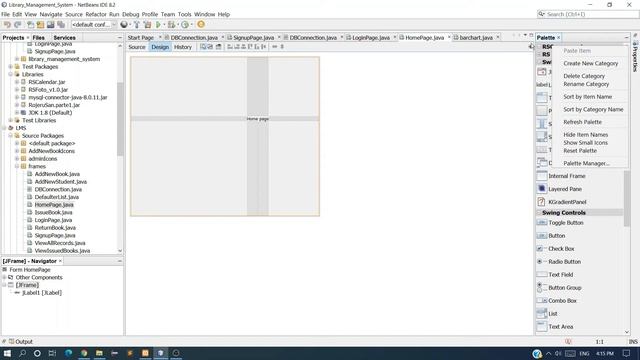Switch editor to History view
The width and height of the screenshot is (640, 360).
pyautogui.click(x=182, y=47)
